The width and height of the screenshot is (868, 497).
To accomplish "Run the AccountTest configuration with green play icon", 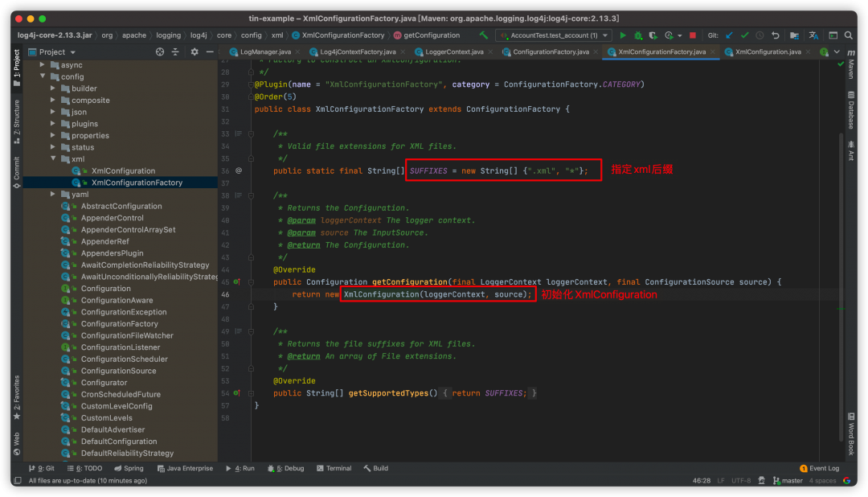I will [623, 35].
